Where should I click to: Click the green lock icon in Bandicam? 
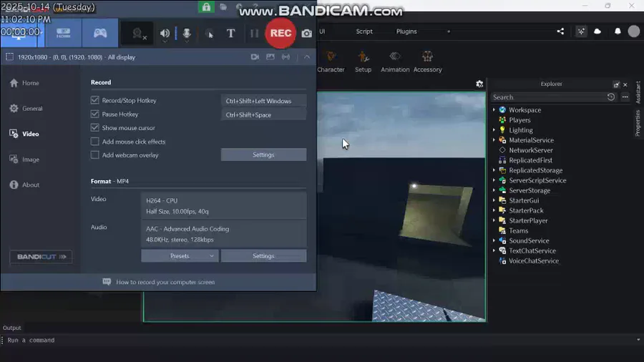206,7
